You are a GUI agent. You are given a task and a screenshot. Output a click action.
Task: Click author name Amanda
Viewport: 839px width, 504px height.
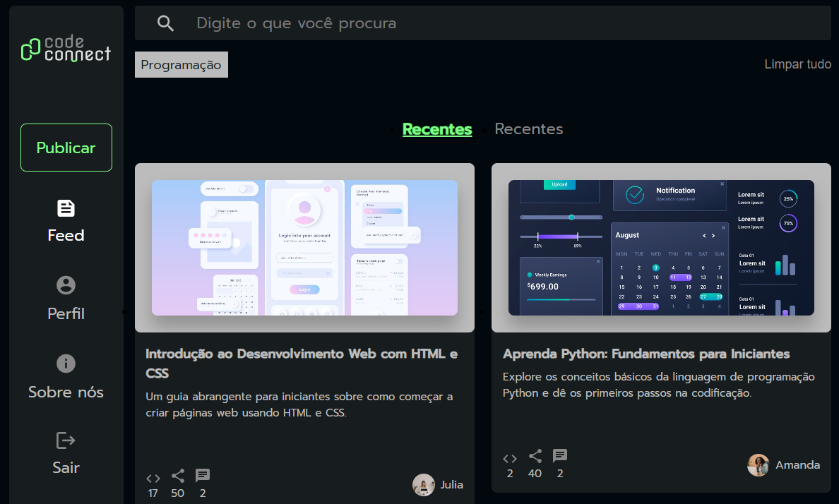[798, 465]
